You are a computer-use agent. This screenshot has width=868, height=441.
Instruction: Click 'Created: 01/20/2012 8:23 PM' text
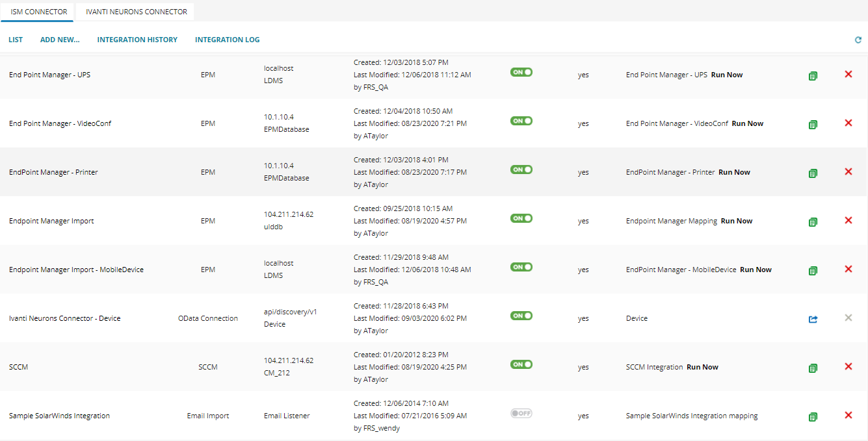click(401, 355)
